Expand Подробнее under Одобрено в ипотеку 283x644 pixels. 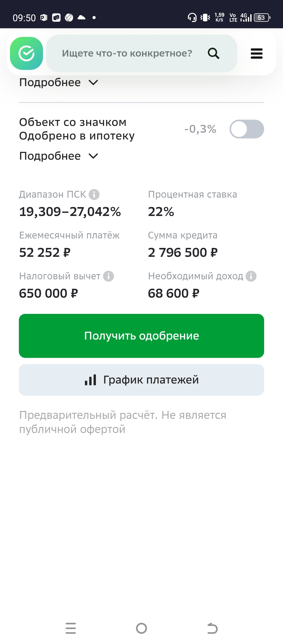tap(50, 156)
